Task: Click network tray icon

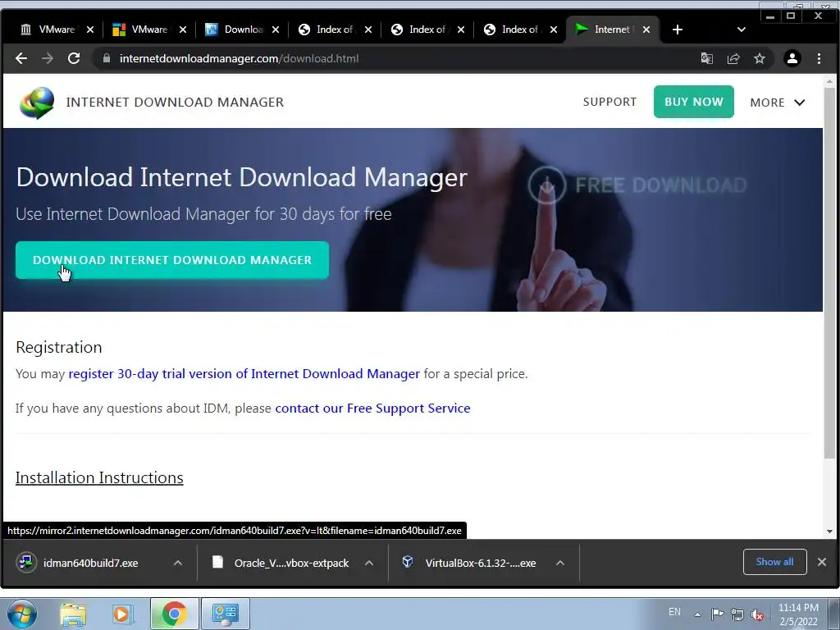Action: click(x=737, y=614)
